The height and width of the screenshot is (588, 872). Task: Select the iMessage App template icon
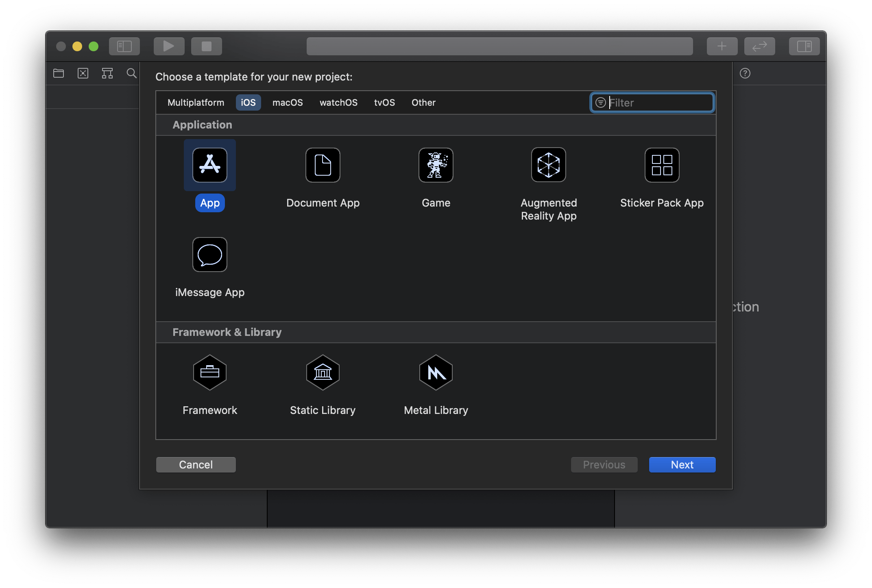click(210, 255)
